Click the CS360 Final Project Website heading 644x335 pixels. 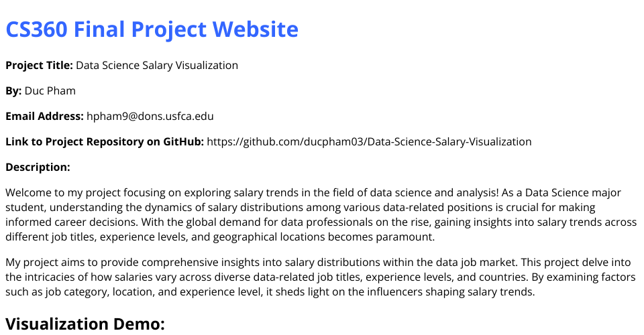pyautogui.click(x=152, y=29)
